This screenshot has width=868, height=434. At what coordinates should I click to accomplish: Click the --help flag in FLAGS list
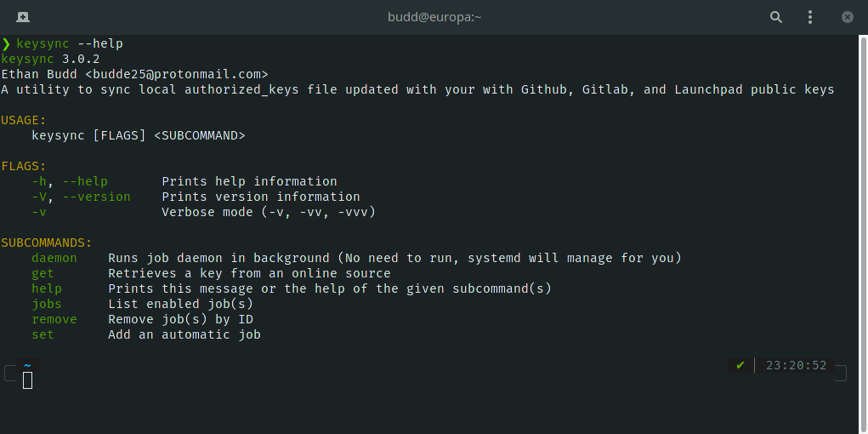point(85,181)
